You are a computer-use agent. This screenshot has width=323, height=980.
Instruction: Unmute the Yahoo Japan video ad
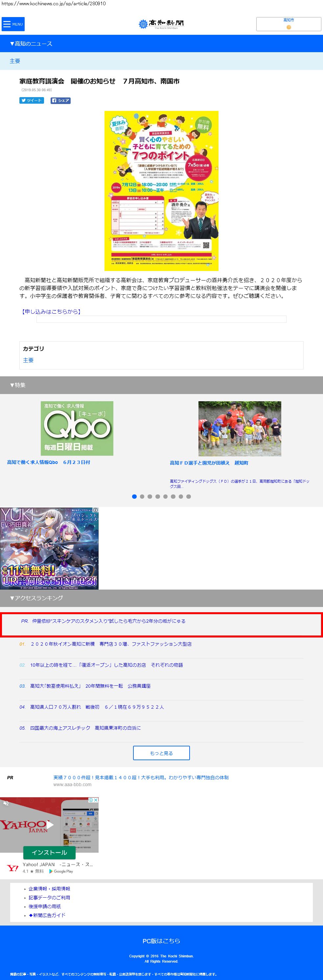pyautogui.click(x=6, y=803)
